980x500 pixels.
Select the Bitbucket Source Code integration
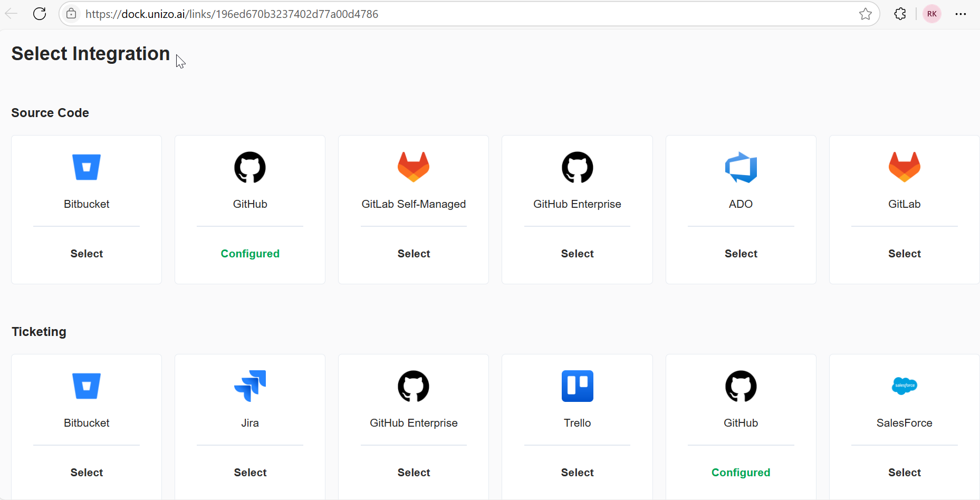[86, 253]
